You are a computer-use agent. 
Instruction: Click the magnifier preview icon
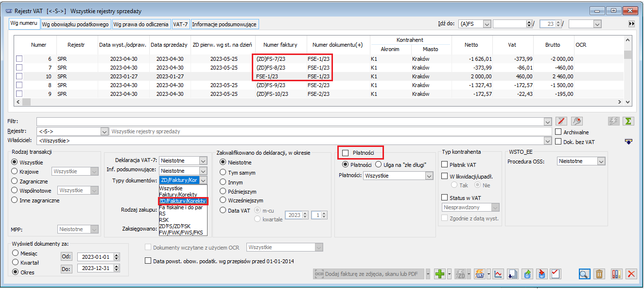click(x=585, y=274)
